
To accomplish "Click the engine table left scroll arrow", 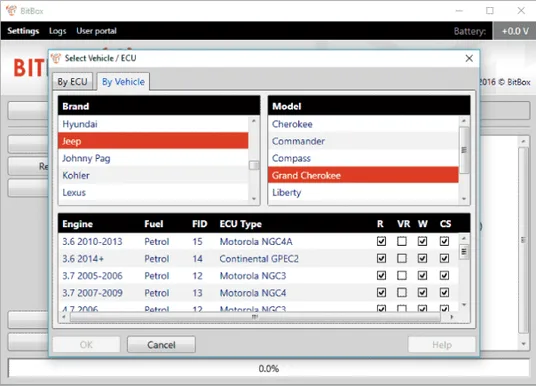I will click(64, 317).
